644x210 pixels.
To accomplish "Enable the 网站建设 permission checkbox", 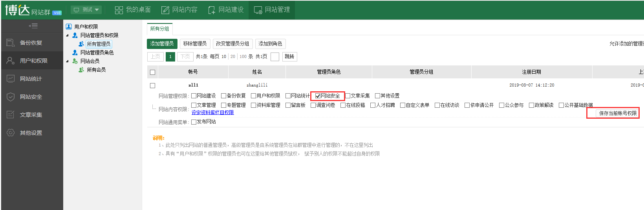I will pyautogui.click(x=194, y=96).
